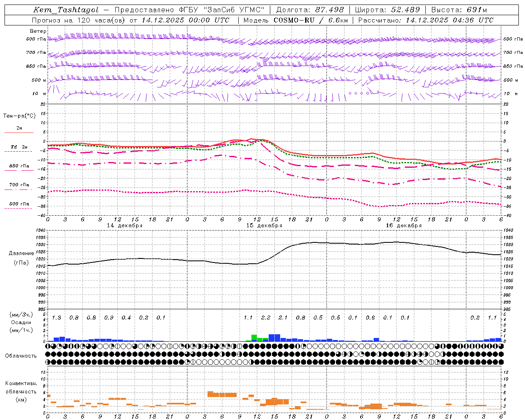Image resolution: width=525 pixels, height=420 pixels.
Task: Click the 1.3 precipitation value
Action: pyautogui.click(x=56, y=318)
